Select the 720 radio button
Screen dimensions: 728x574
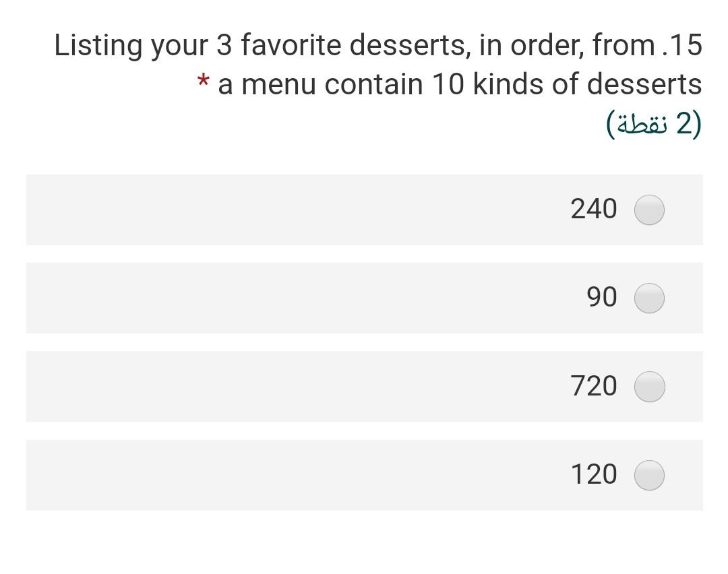(x=649, y=387)
